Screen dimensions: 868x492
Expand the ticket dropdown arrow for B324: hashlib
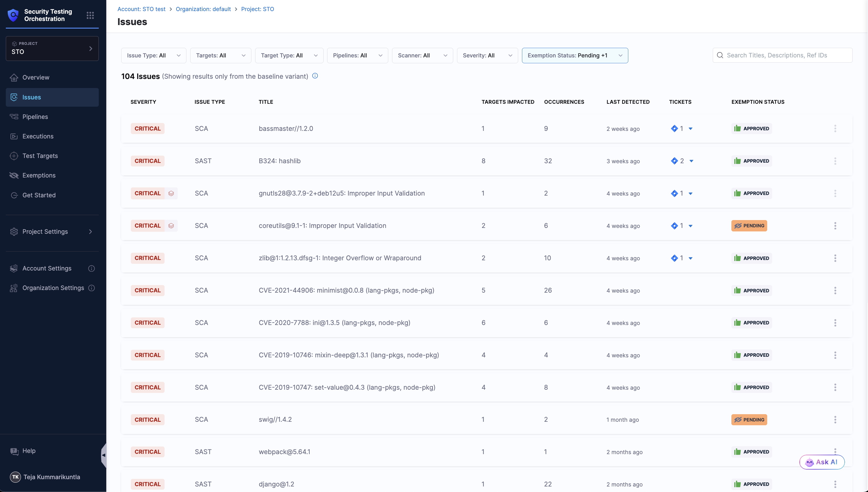click(691, 161)
